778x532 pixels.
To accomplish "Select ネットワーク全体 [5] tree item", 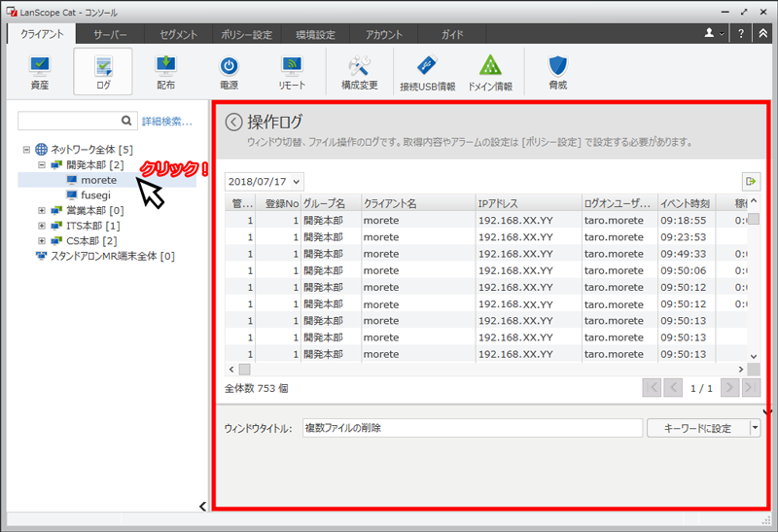I will pyautogui.click(x=91, y=150).
